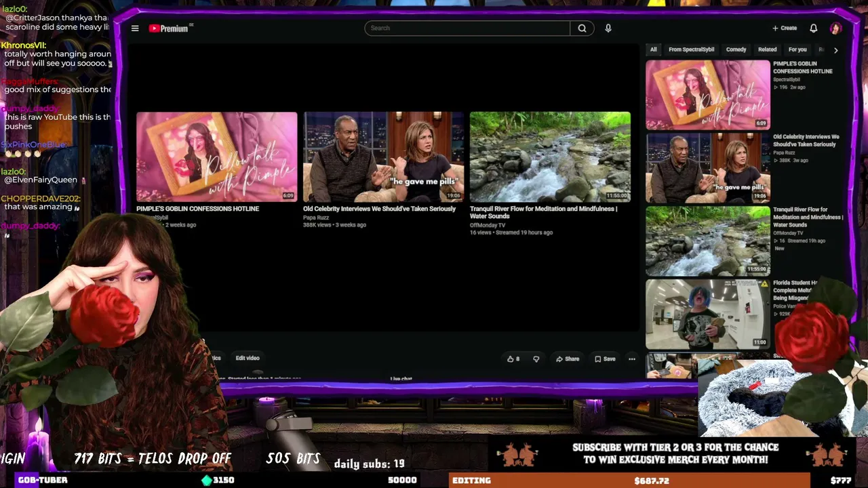Start voice search with microphone icon
This screenshot has width=868, height=488.
point(608,28)
